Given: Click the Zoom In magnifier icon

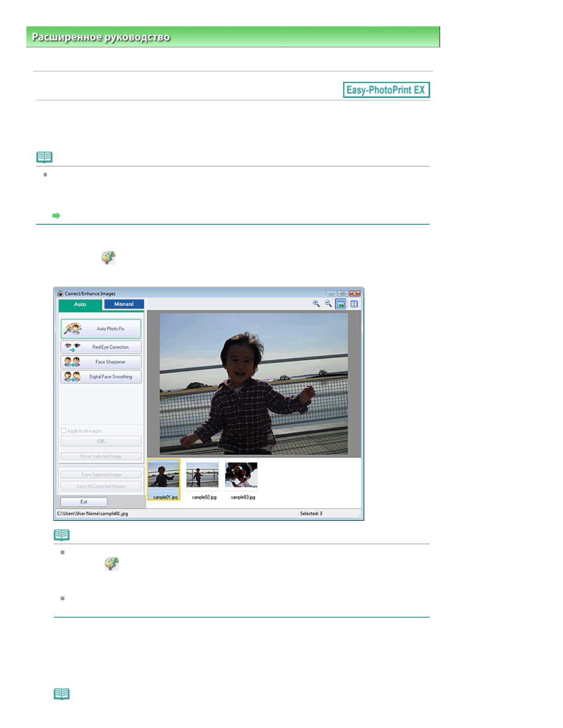Looking at the screenshot, I should click(x=316, y=304).
